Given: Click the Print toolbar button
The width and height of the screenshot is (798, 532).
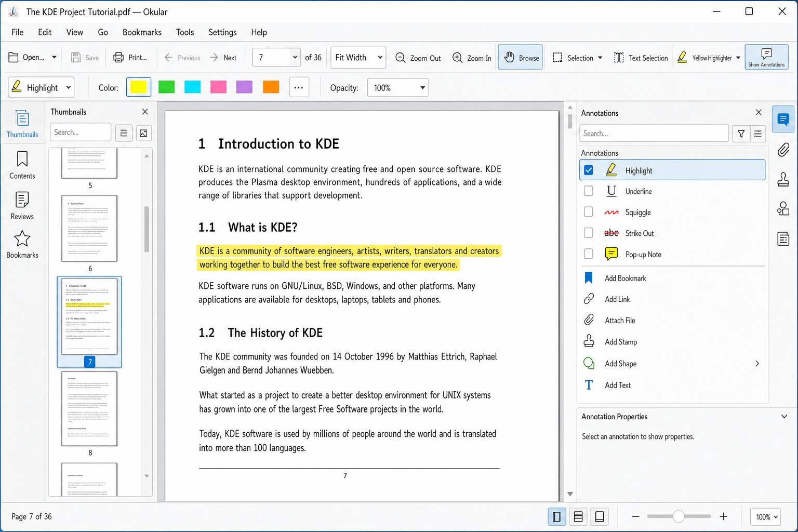Looking at the screenshot, I should tap(130, 58).
